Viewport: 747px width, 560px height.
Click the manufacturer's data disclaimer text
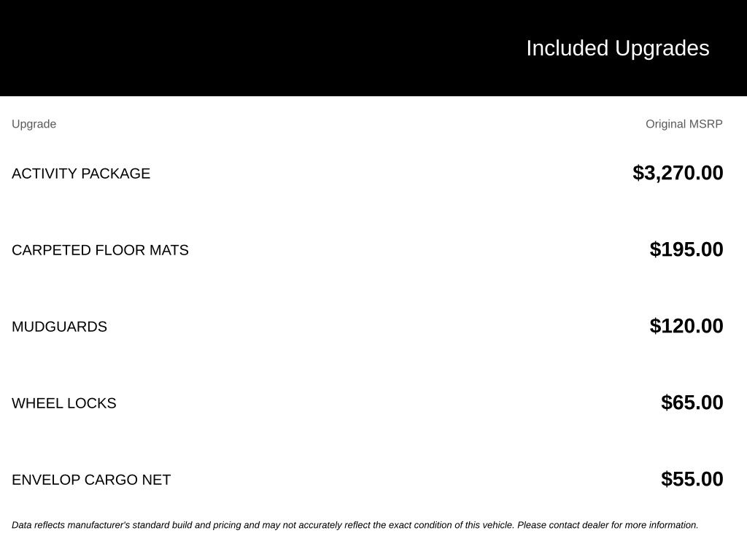(355, 525)
